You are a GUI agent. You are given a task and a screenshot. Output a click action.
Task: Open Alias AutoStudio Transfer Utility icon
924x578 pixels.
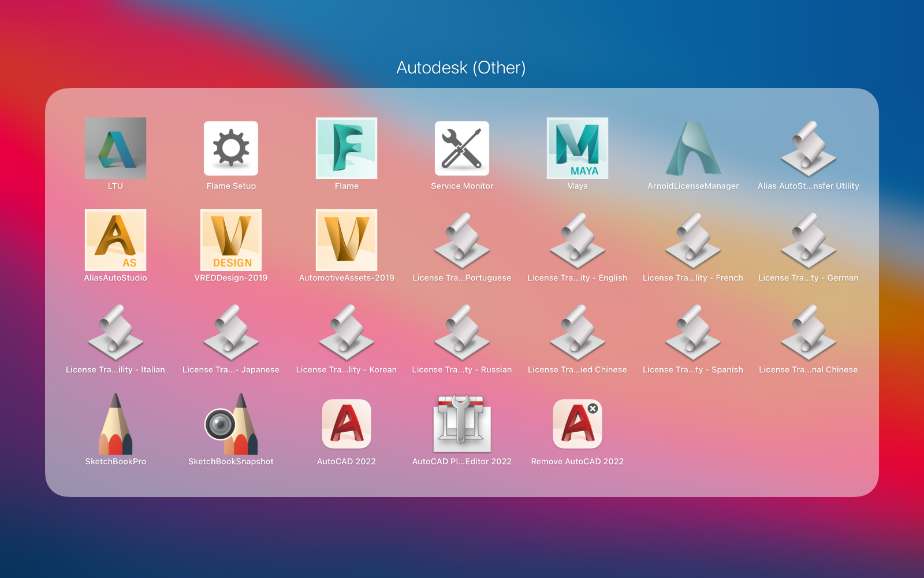(x=808, y=148)
